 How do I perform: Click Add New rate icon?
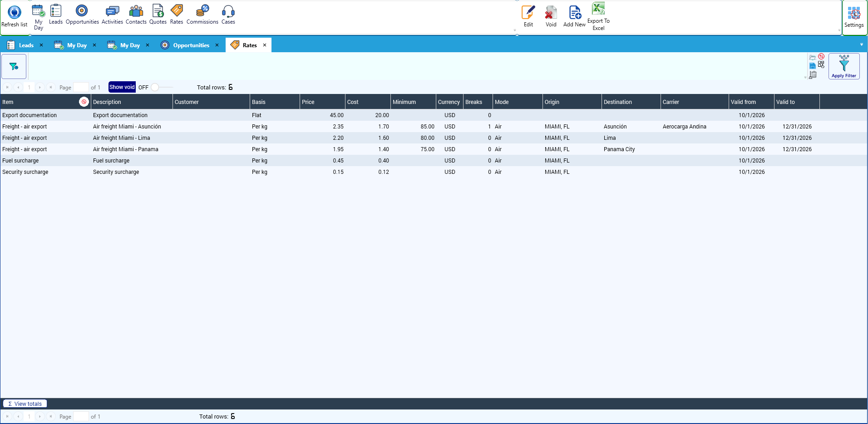[575, 12]
